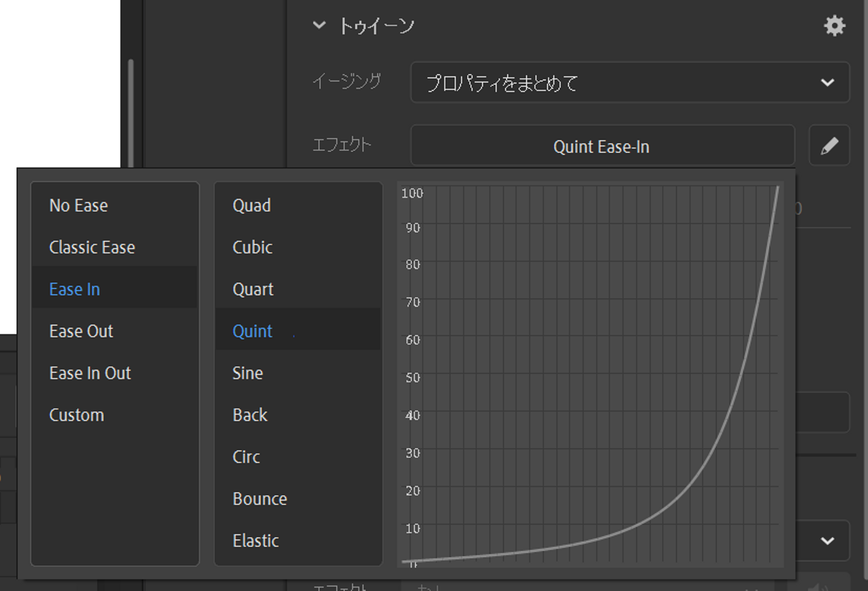Expand the dropdown arrow below the graph

click(828, 540)
